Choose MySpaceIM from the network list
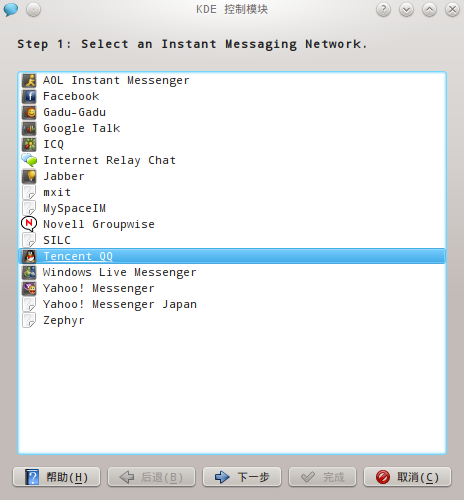Screen dimensions: 464x500 click(232, 208)
